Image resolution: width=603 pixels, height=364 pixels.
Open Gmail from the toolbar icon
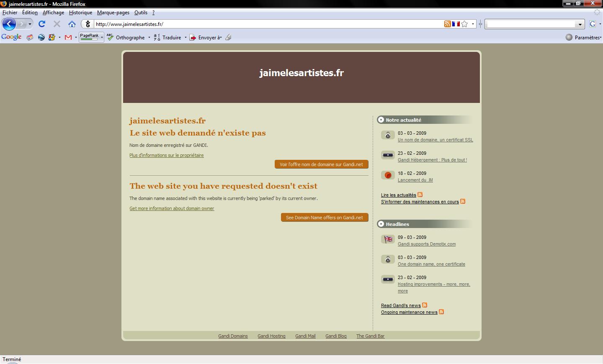coord(68,37)
